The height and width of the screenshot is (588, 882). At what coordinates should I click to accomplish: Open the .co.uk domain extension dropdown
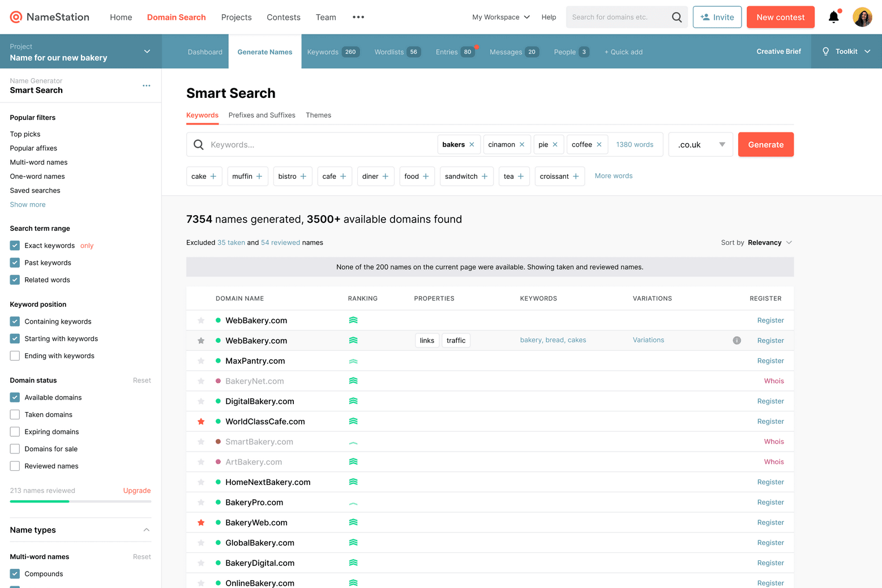(x=700, y=144)
